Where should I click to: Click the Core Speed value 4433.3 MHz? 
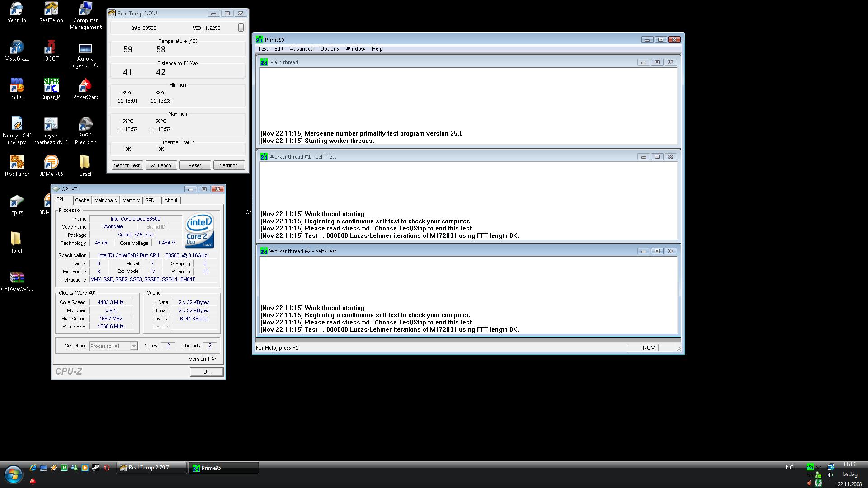[111, 303]
